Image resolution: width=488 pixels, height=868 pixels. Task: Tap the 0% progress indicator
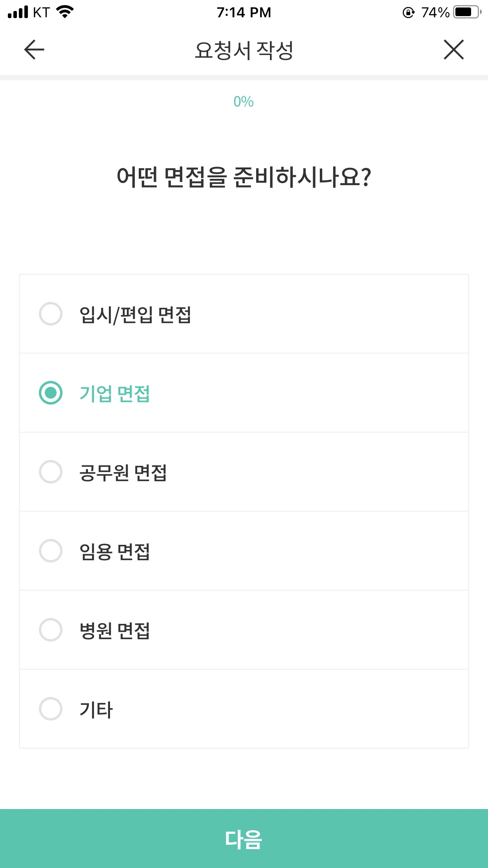(x=244, y=102)
